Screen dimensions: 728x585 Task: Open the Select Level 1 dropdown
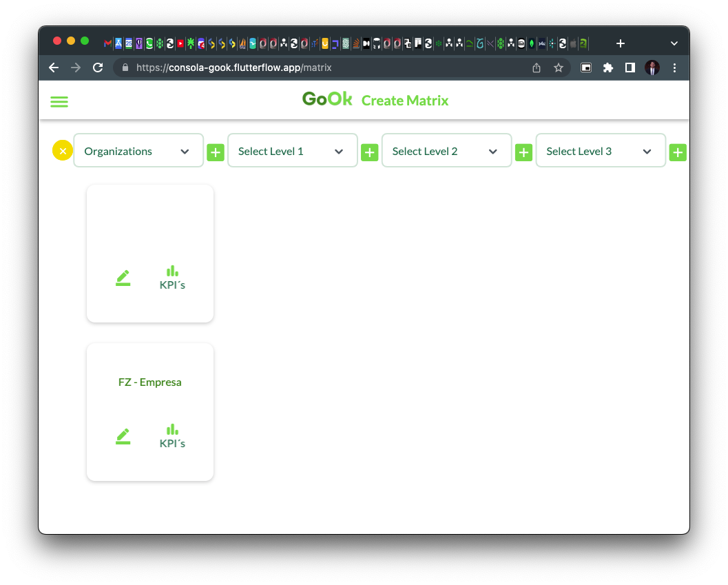(x=293, y=151)
